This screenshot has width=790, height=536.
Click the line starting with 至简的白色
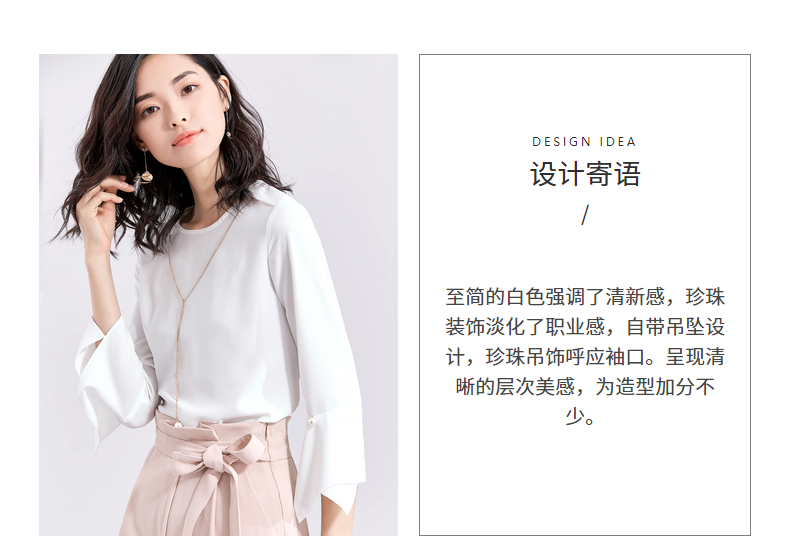click(585, 297)
